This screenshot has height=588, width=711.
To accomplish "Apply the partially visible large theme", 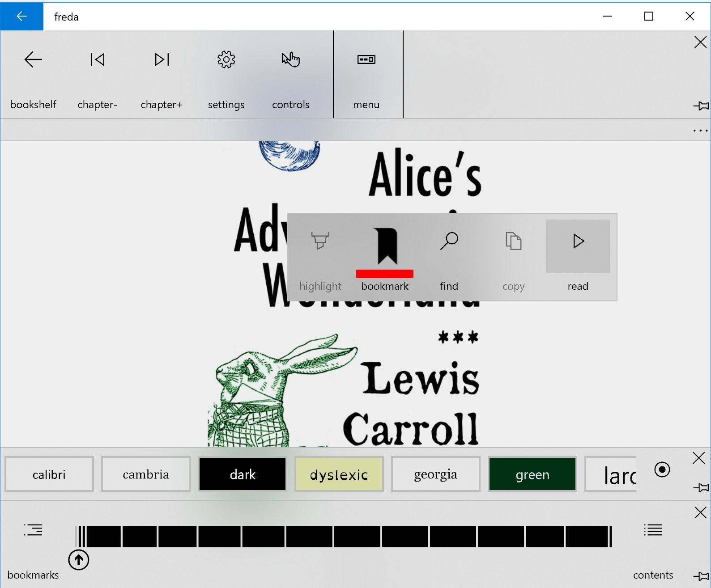I will 610,474.
